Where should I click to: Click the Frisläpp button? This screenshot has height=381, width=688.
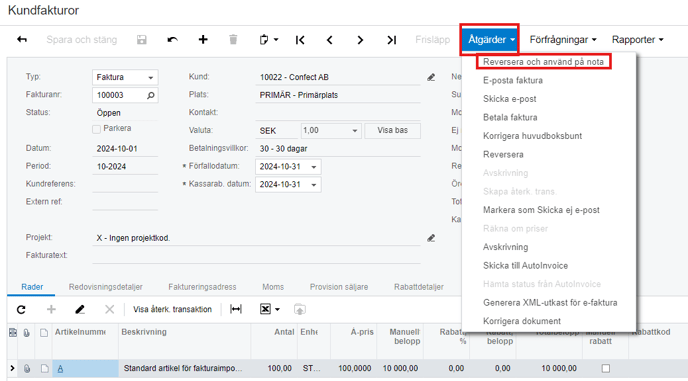coord(433,40)
